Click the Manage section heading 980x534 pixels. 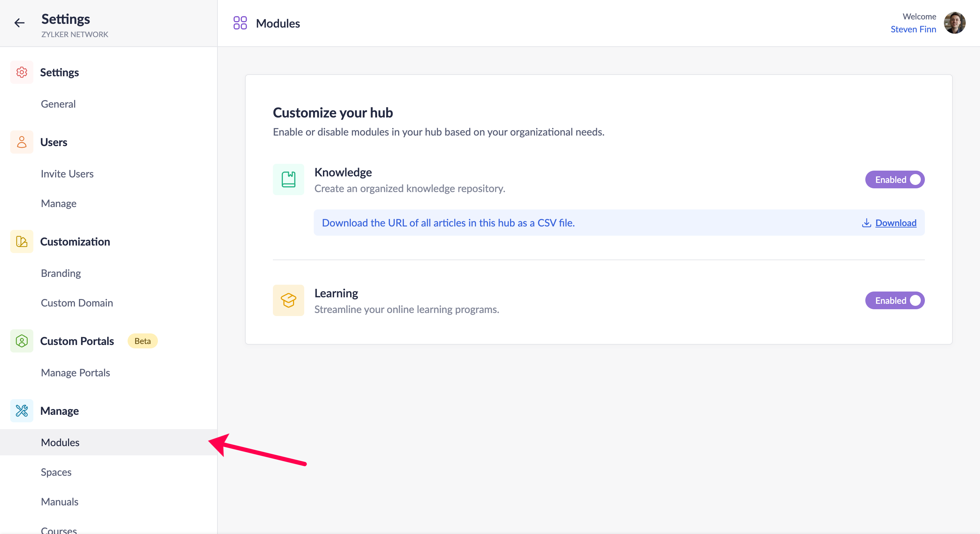[59, 411]
